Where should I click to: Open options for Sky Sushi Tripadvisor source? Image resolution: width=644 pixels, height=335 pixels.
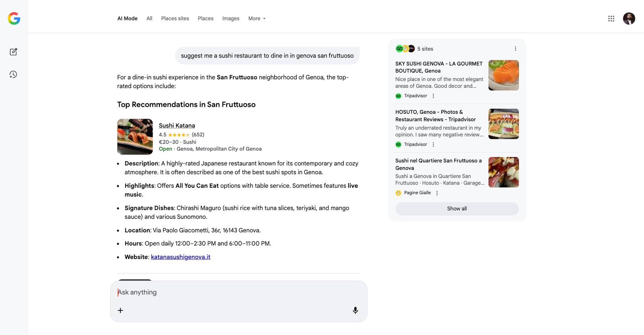pos(433,96)
